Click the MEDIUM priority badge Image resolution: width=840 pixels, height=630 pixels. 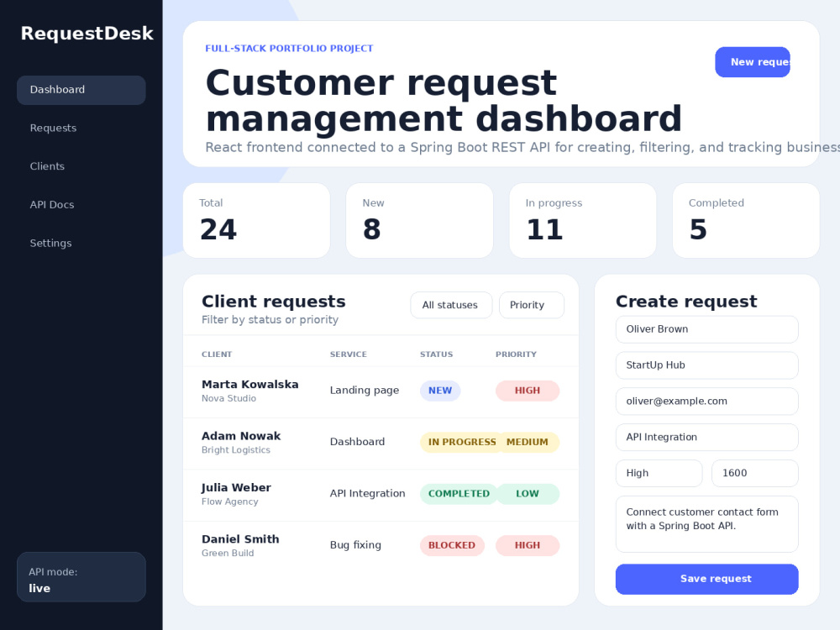[529, 443]
